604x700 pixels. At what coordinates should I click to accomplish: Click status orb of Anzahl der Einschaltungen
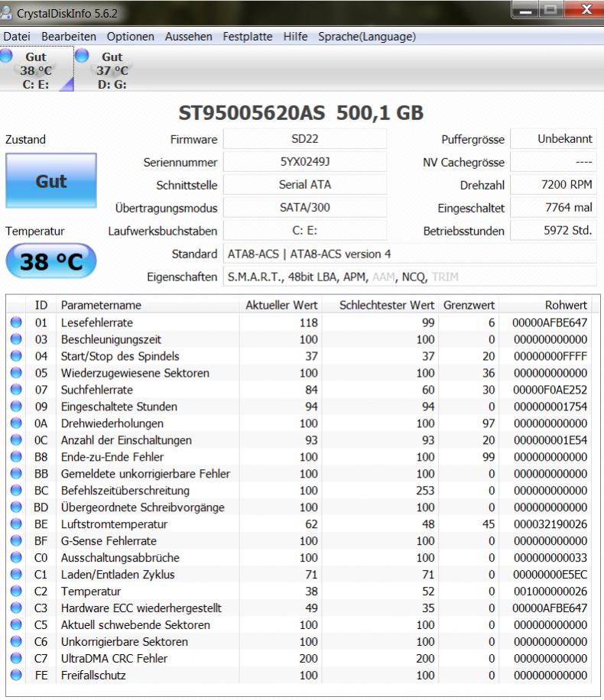(16, 439)
